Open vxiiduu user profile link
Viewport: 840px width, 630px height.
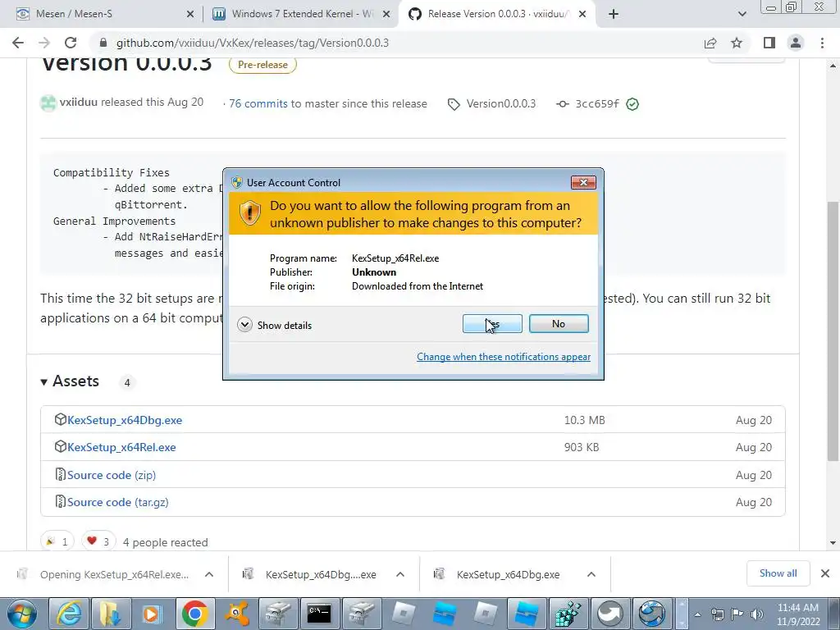coord(78,102)
